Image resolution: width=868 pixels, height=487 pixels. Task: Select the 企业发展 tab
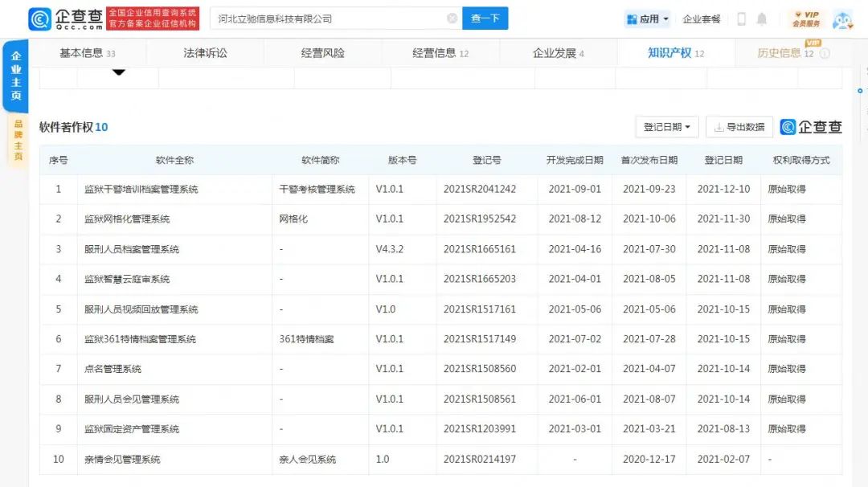coord(558,53)
